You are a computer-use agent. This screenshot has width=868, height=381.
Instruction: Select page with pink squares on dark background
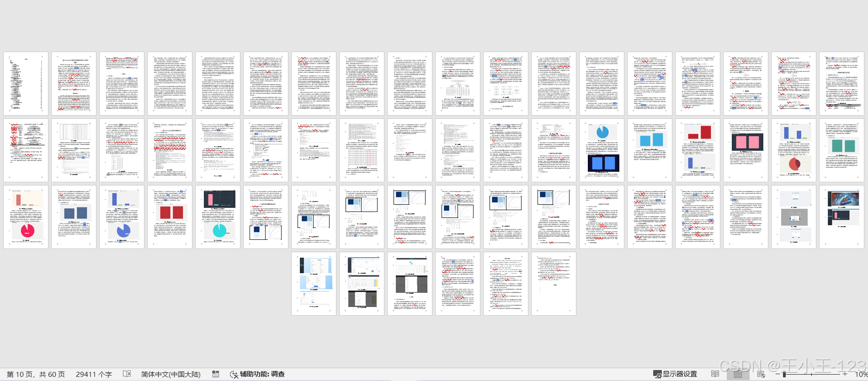[x=746, y=150]
